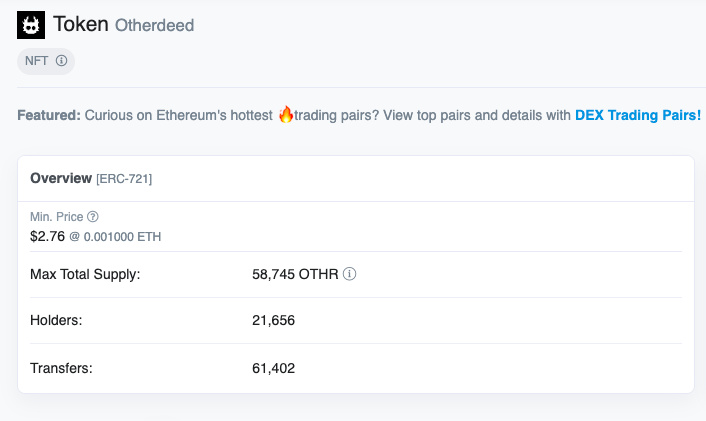The image size is (706, 421).
Task: Click the Min. Price question mark icon
Action: (93, 217)
